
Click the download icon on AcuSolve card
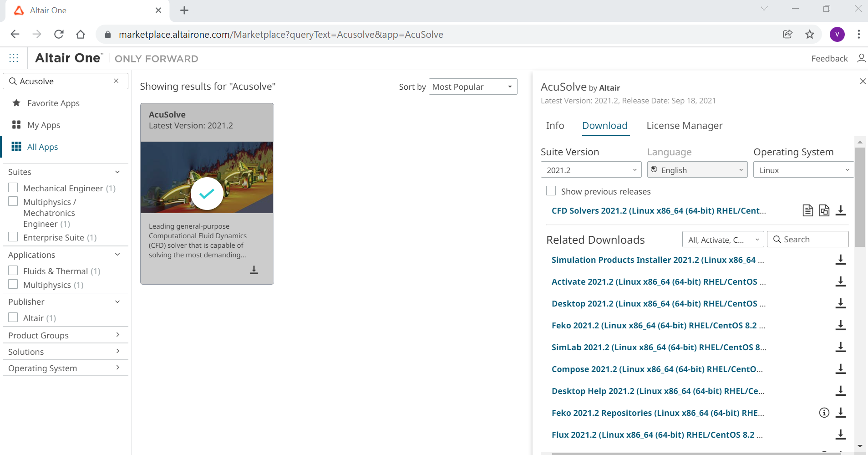click(x=254, y=270)
